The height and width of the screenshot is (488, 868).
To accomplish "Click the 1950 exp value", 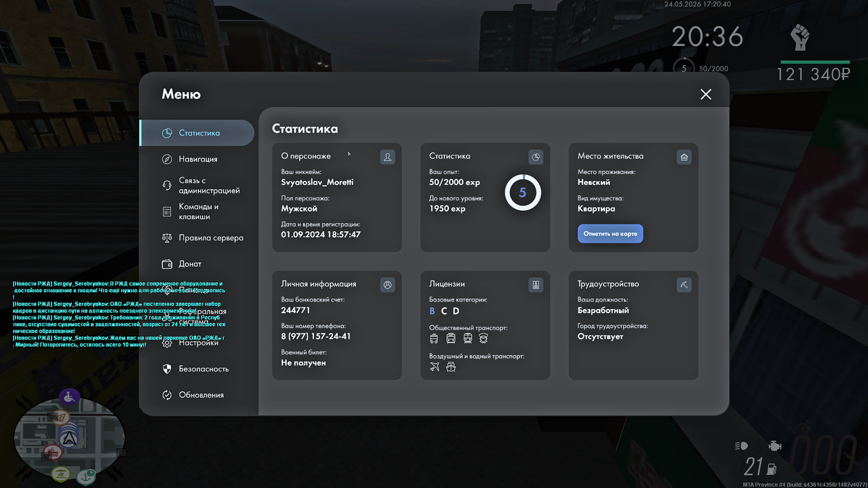I will click(x=448, y=209).
